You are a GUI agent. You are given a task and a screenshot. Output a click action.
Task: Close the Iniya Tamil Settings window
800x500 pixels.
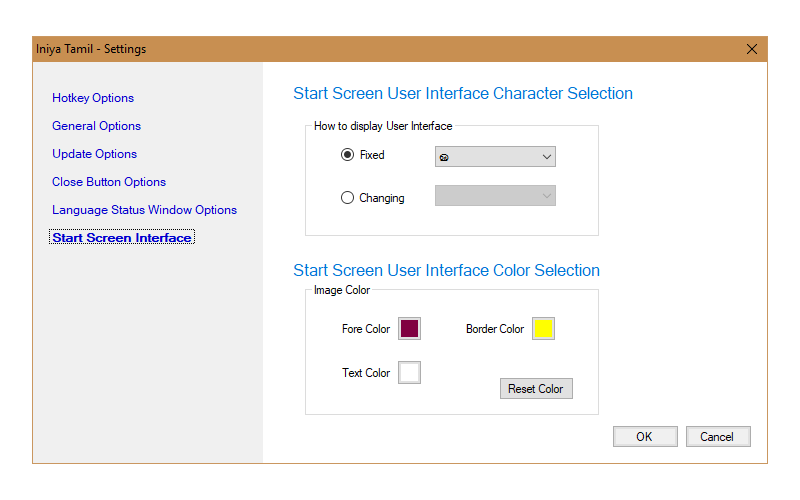pos(752,49)
